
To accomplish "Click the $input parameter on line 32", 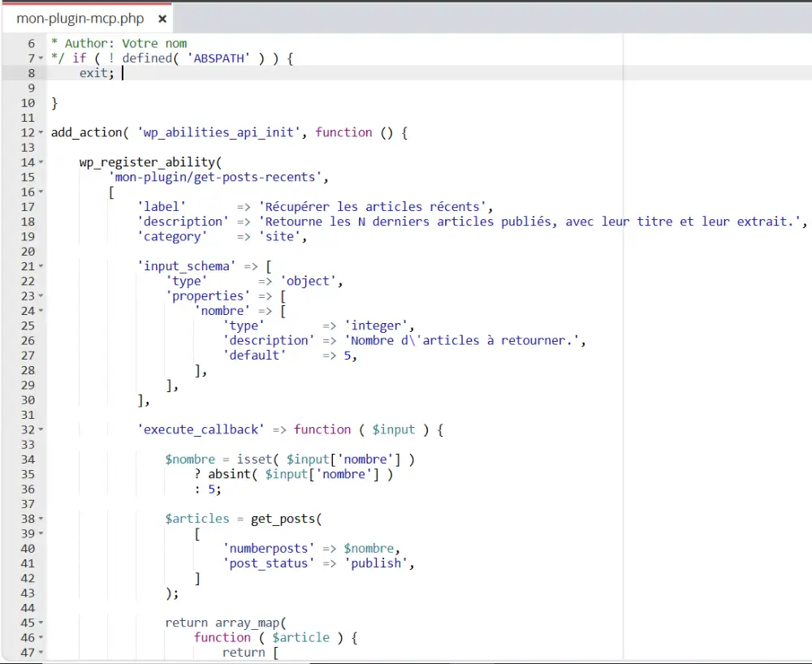I will tap(394, 429).
